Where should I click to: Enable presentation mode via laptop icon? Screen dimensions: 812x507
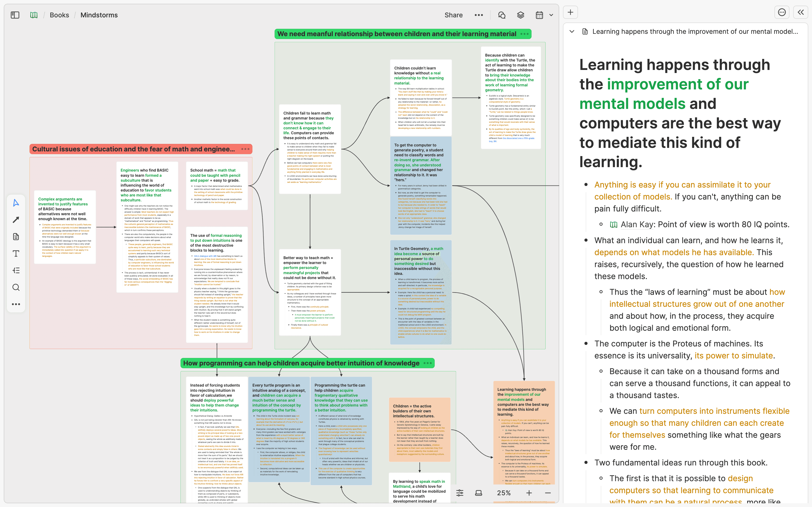[x=479, y=493]
